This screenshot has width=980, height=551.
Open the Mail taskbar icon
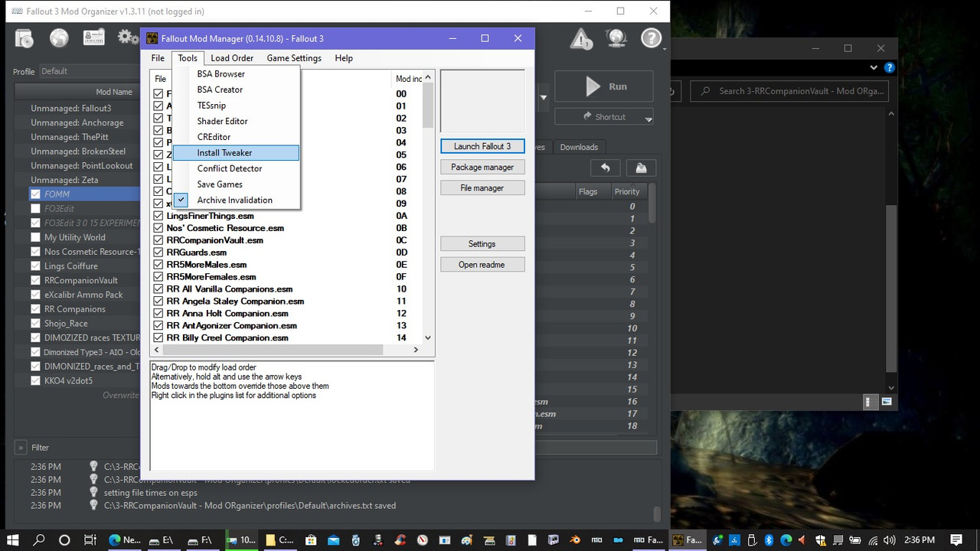[332, 540]
